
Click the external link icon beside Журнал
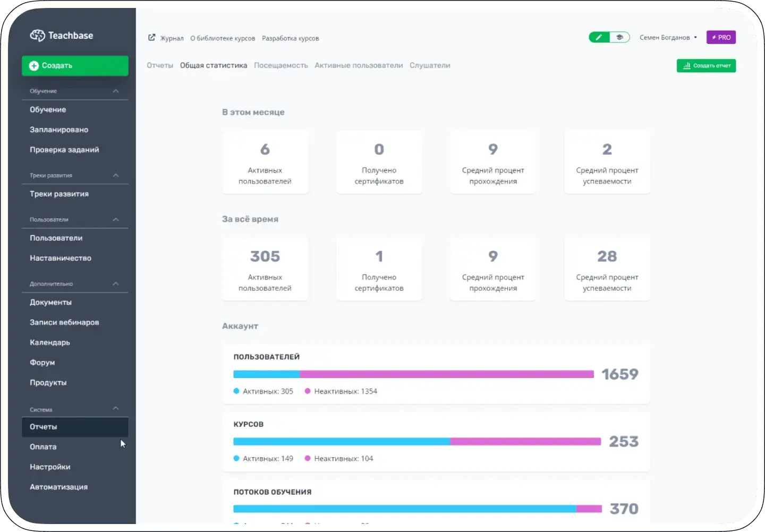point(151,38)
